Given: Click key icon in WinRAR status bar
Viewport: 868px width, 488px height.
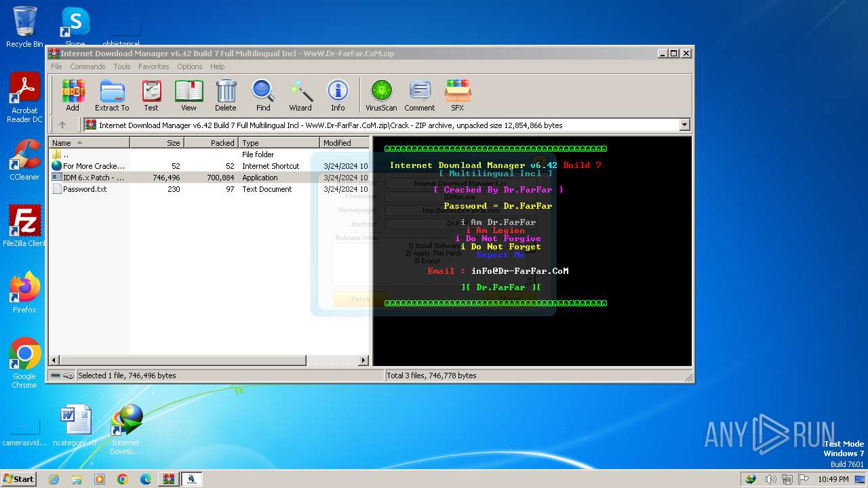Looking at the screenshot, I should [x=68, y=375].
